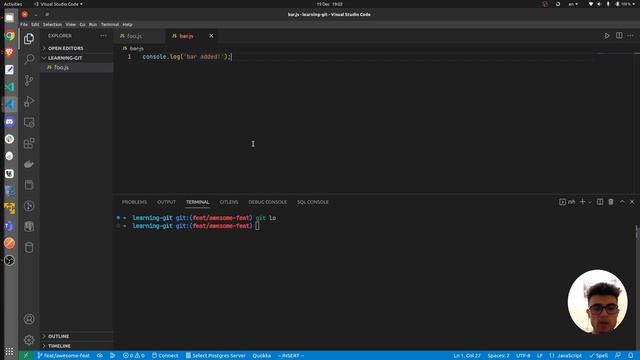
Task: Launch Google Chrome from the dock
Action: [x=9, y=36]
